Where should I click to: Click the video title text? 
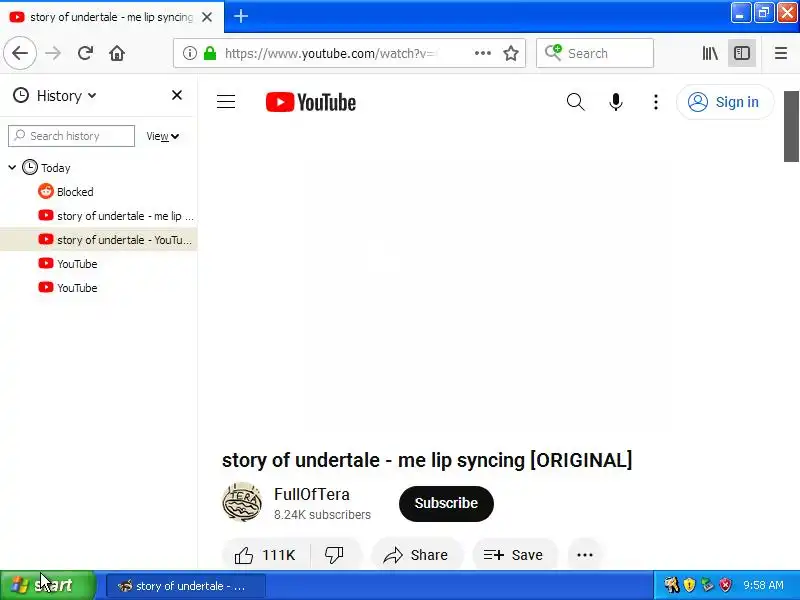427,460
